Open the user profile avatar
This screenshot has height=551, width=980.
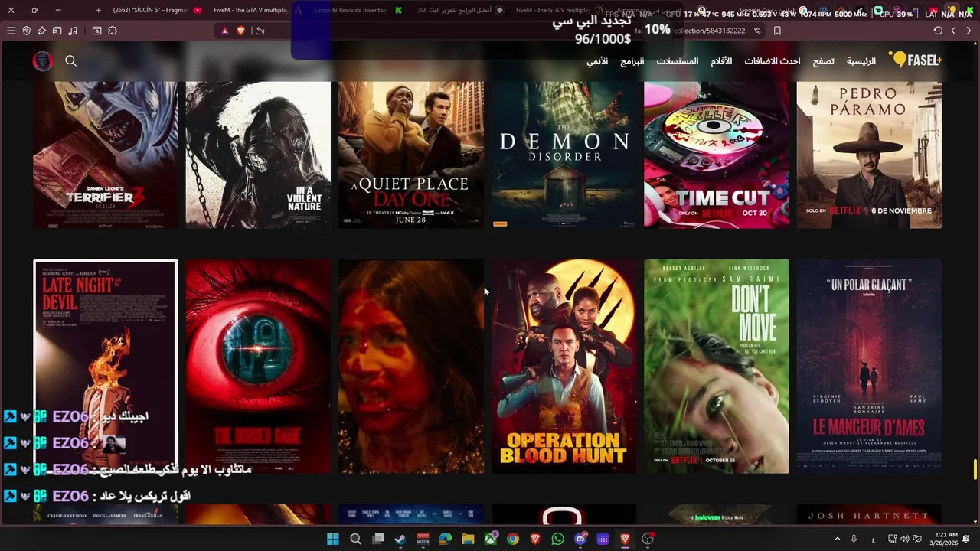click(x=43, y=60)
